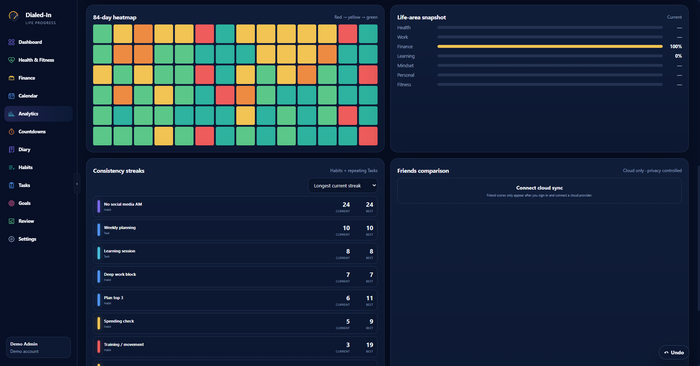
Task: Click the Health progress bar
Action: coord(550,28)
